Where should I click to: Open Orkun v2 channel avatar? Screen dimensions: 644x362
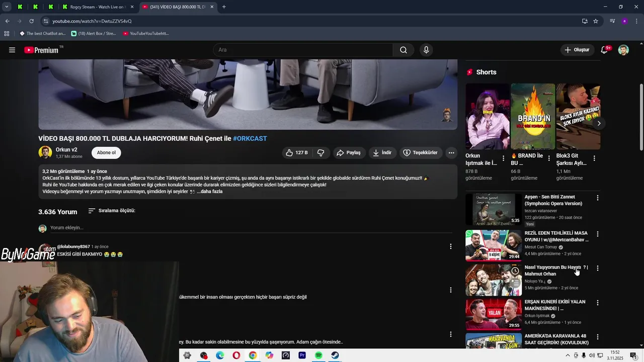click(45, 152)
